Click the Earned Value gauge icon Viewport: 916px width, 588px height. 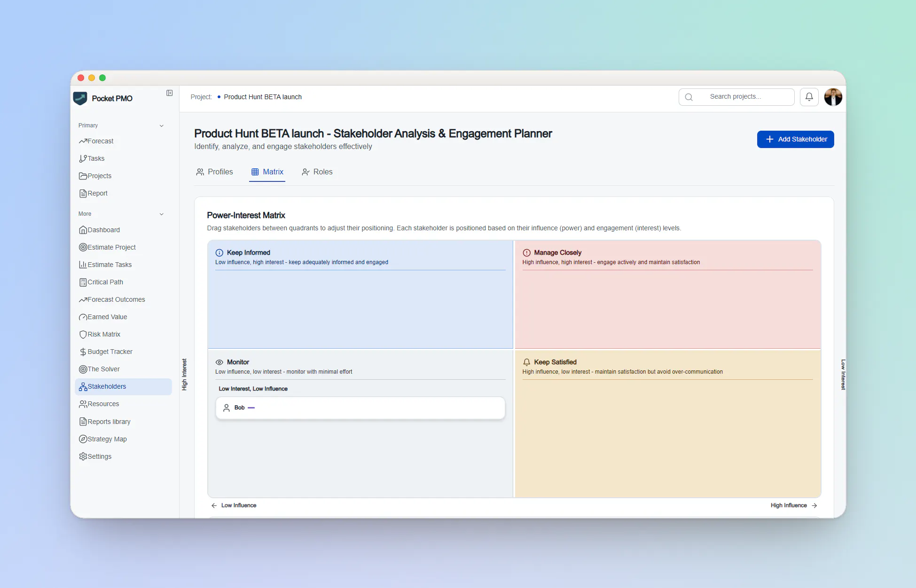click(83, 317)
